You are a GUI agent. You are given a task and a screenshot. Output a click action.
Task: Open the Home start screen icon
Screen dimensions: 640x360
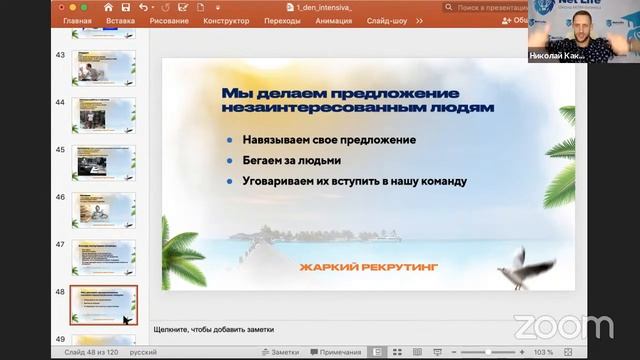pos(108,7)
